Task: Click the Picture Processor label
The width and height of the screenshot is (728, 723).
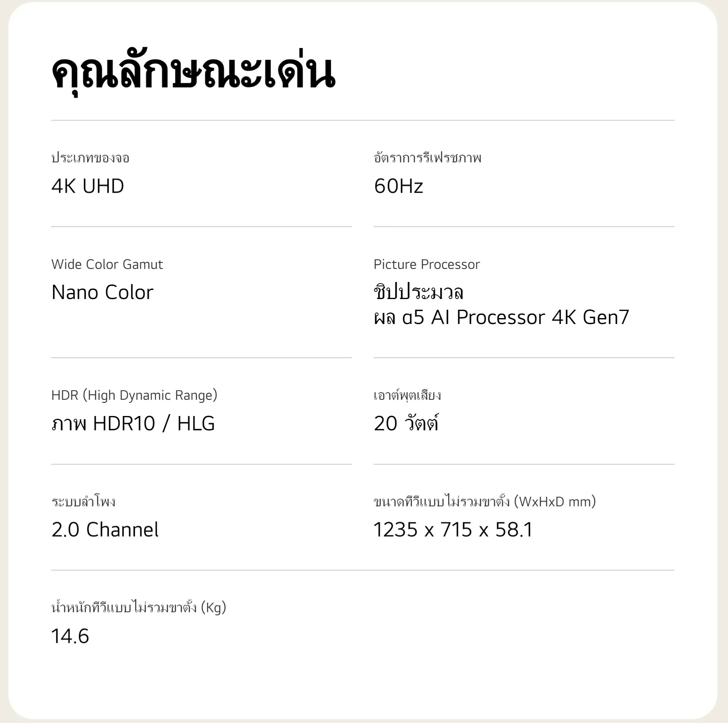Action: pyautogui.click(x=426, y=264)
